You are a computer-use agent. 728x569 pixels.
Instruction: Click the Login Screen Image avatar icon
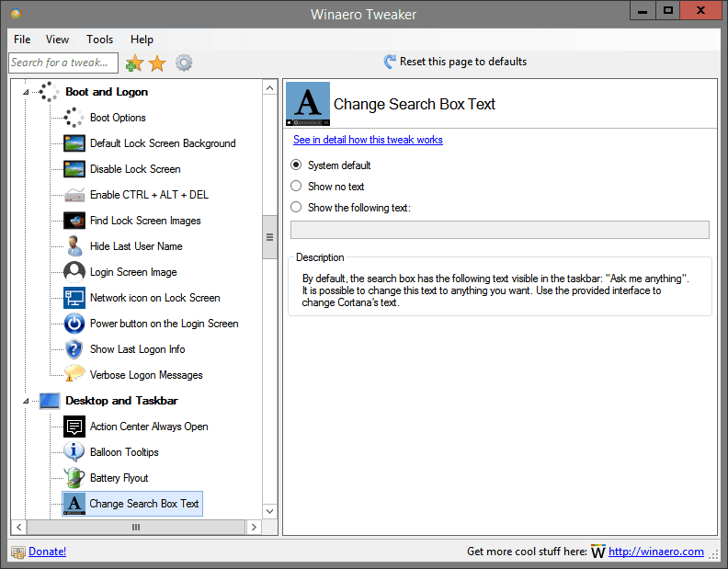[x=74, y=272]
